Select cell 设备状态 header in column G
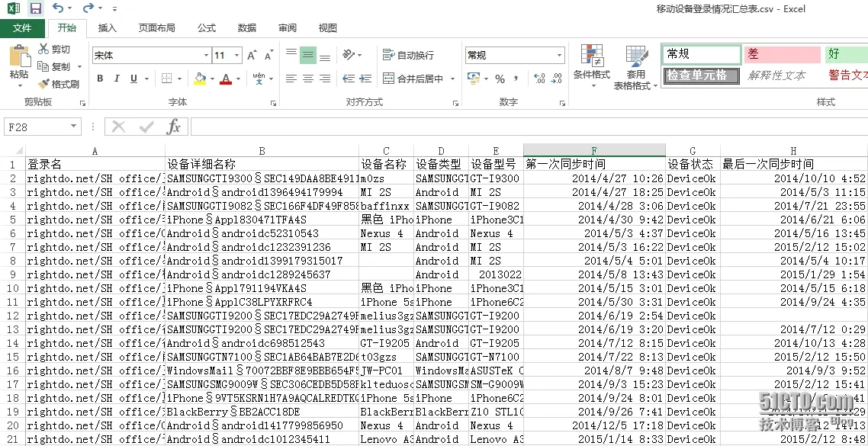Image resolution: width=868 pixels, height=446 pixels. click(x=692, y=165)
